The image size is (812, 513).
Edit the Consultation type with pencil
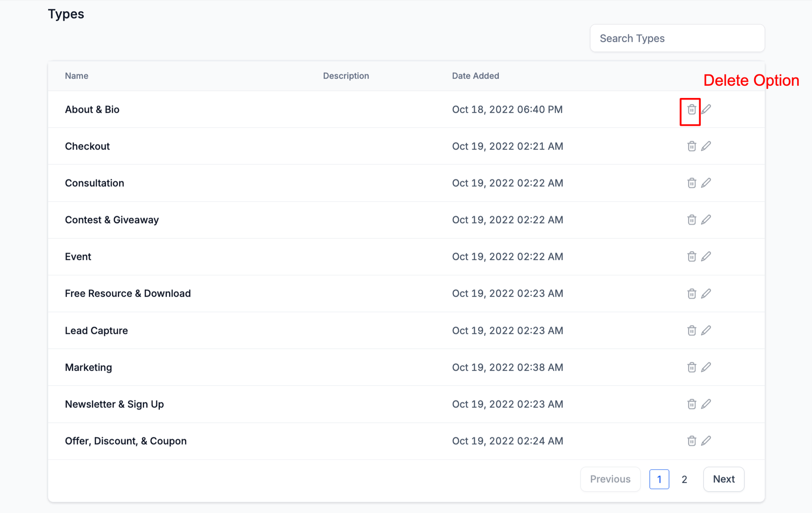pos(706,183)
